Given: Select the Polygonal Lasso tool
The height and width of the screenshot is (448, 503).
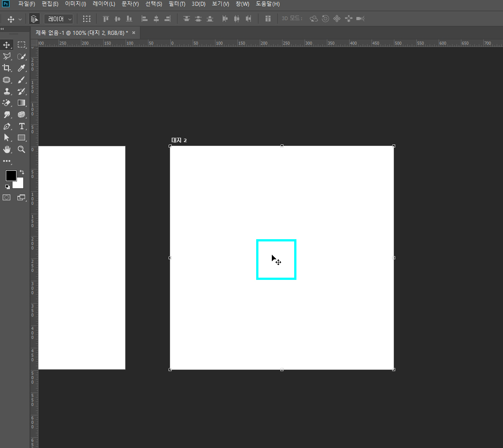Looking at the screenshot, I should [x=7, y=56].
